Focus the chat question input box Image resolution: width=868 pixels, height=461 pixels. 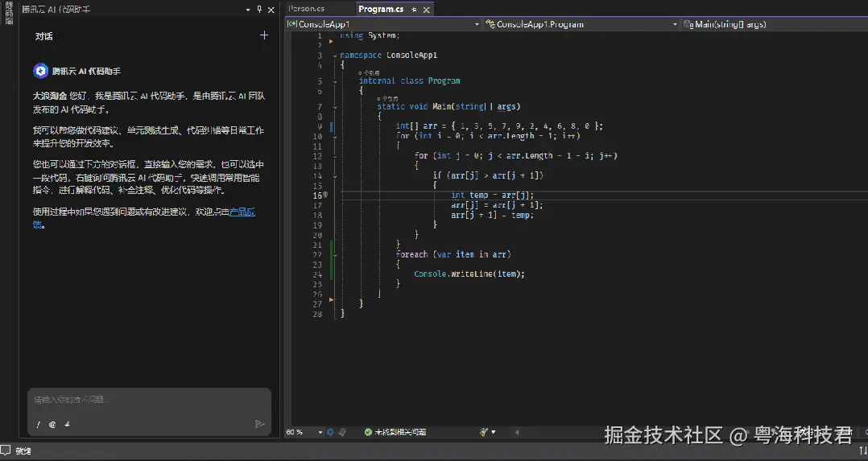pos(149,400)
